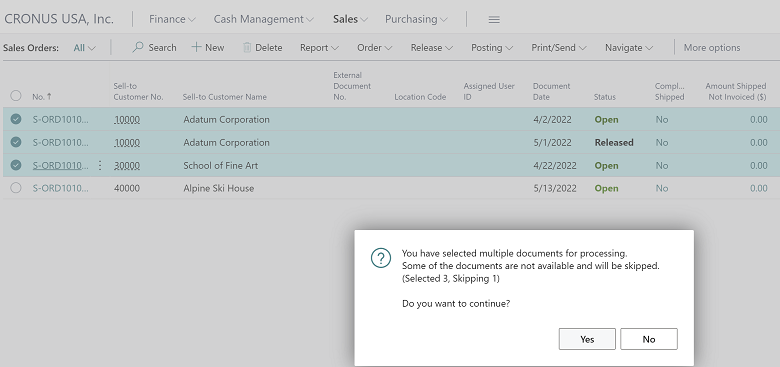Click the 5/1/2022 document date cell
This screenshot has height=367, width=780.
tap(552, 143)
